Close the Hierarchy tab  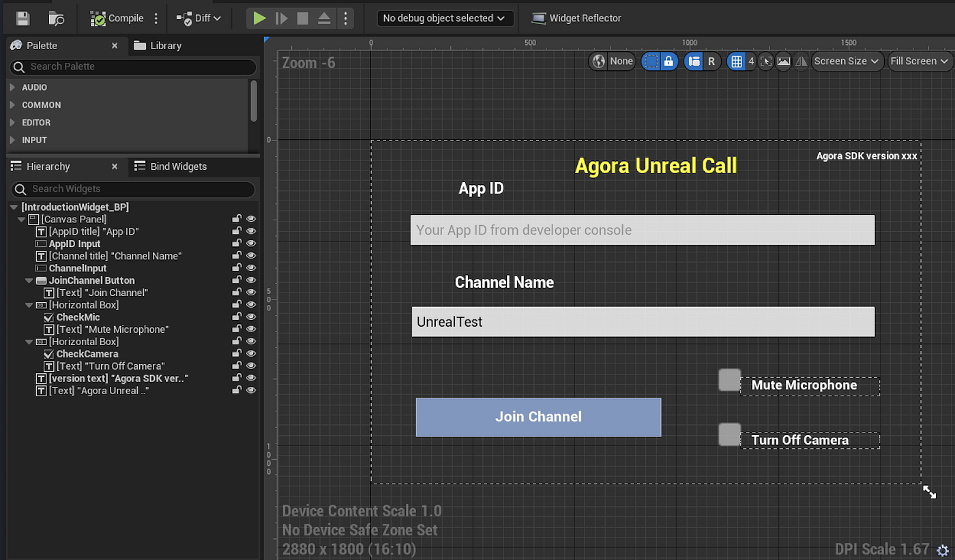tap(115, 166)
